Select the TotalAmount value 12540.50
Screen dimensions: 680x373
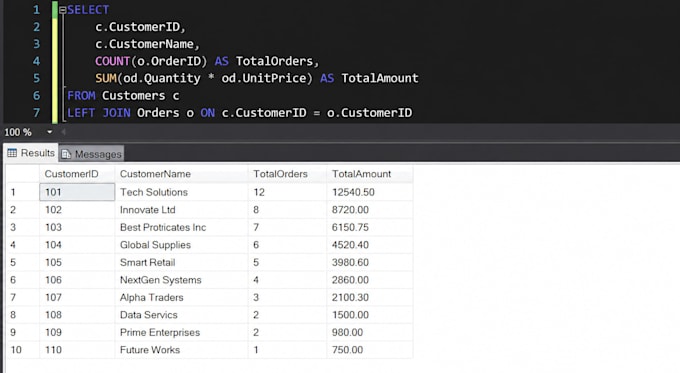[369, 192]
